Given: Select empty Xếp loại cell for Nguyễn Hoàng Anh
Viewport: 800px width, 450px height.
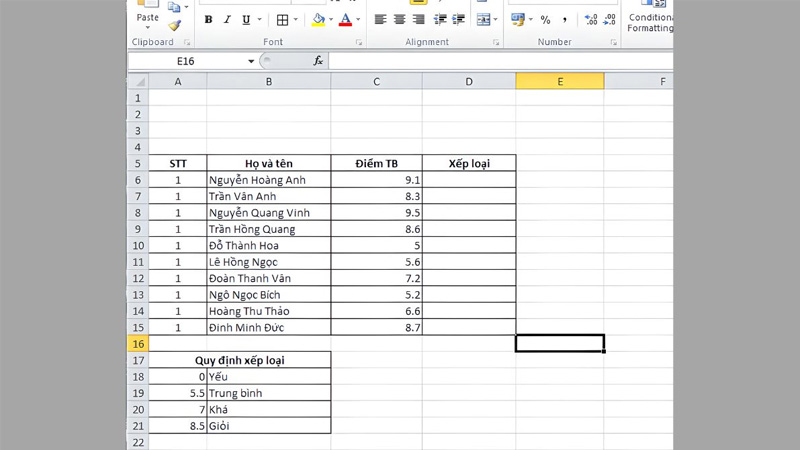Looking at the screenshot, I should point(469,180).
